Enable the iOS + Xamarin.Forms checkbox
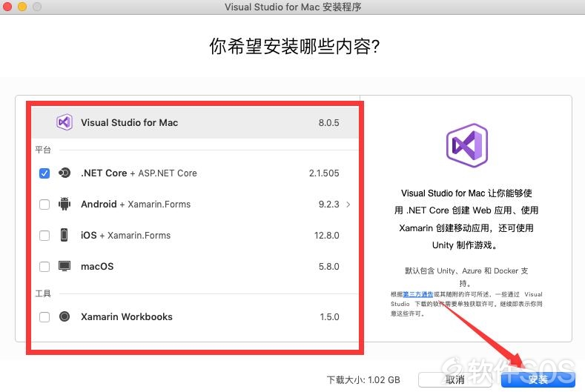 pos(44,236)
